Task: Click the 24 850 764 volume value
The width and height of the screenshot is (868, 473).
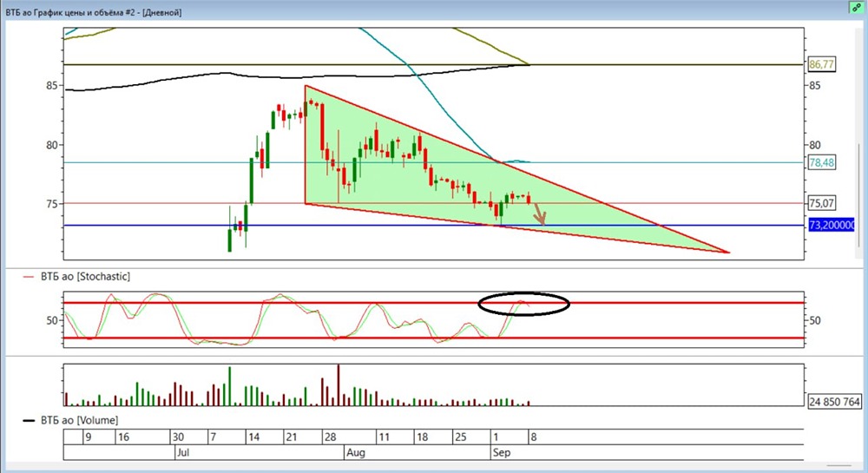Action: coord(834,402)
